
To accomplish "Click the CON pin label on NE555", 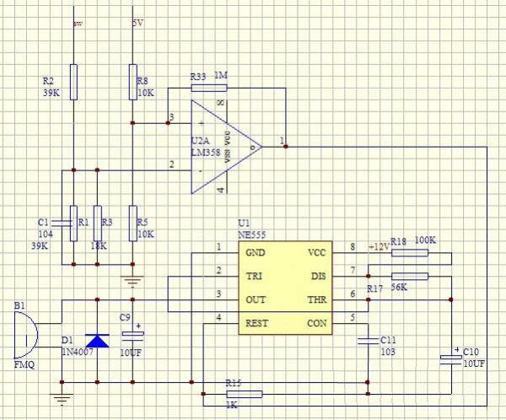I will [x=317, y=323].
